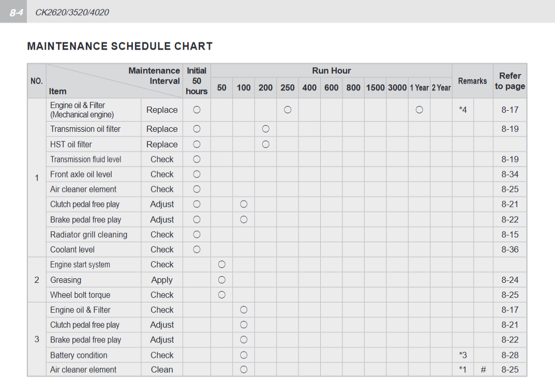Click the 100-hour circle for Battery condition
Viewport: 555px width, 392px height.
244,355
